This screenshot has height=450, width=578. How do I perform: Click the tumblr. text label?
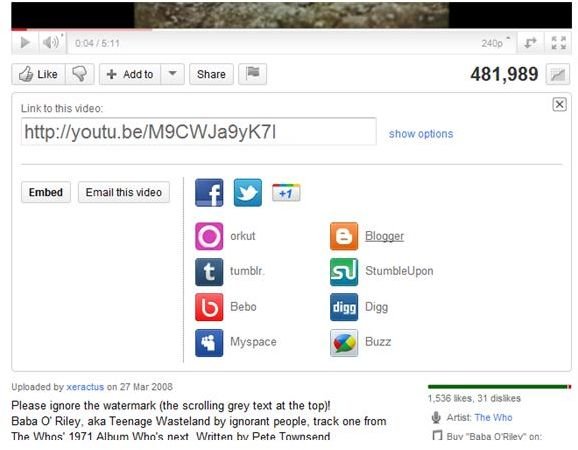tap(247, 271)
